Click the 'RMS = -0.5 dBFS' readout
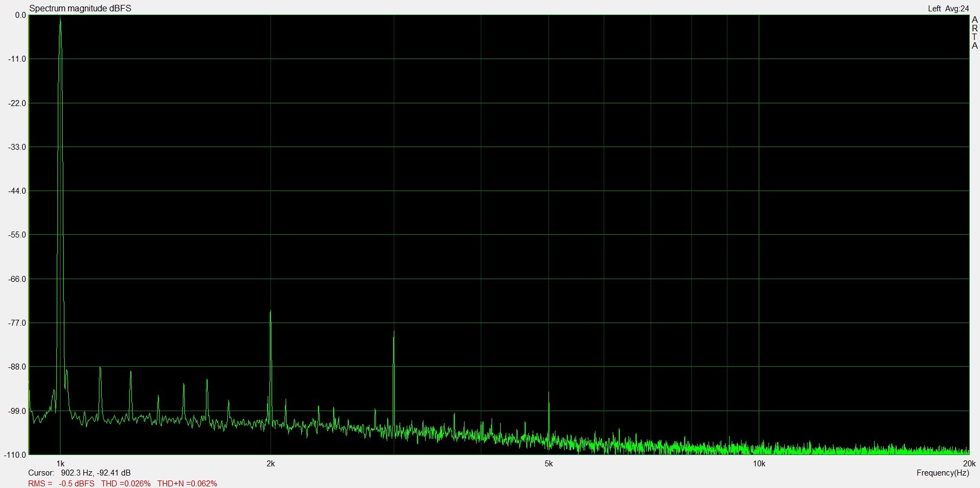980x488 pixels. [61, 484]
